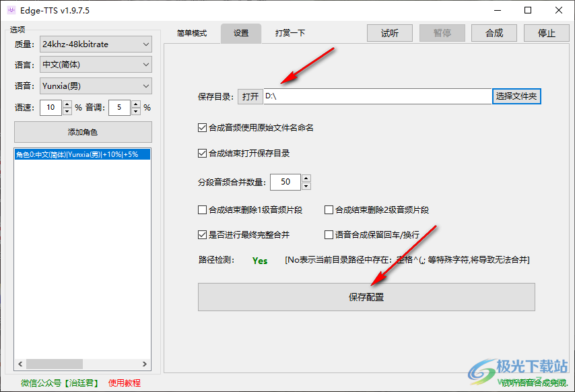Click the 停止 stop button
Screen dimensions: 575x392
coord(547,34)
